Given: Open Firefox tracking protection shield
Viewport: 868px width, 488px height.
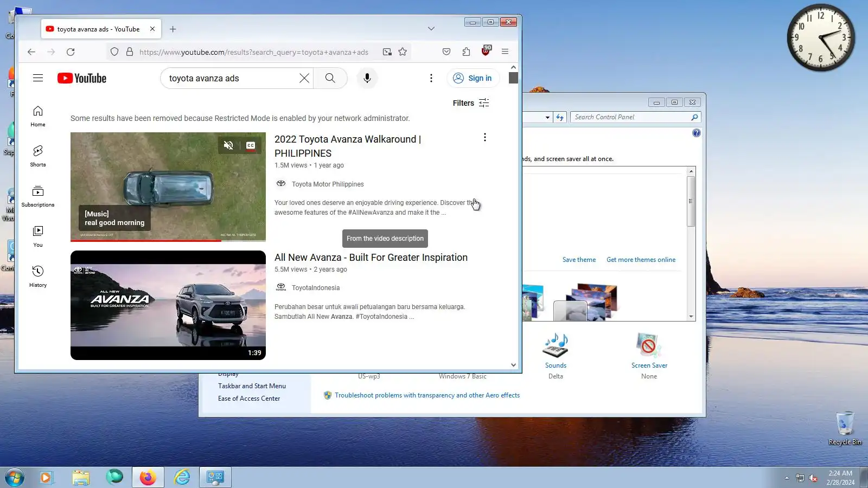Looking at the screenshot, I should [114, 52].
